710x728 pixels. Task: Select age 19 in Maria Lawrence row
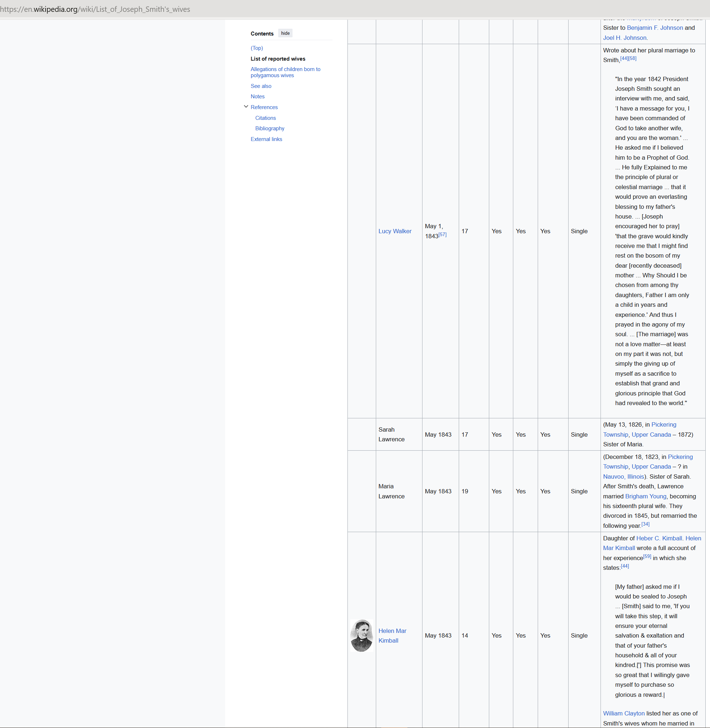pos(464,491)
